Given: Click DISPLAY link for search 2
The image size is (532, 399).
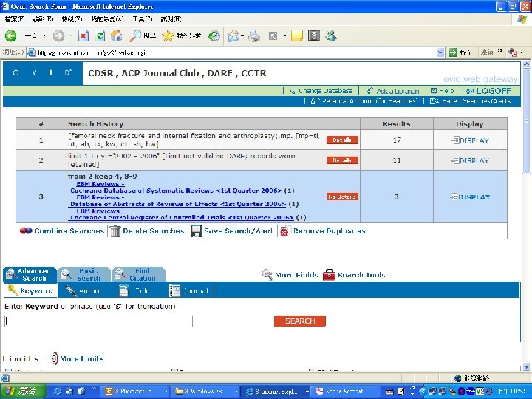Looking at the screenshot, I should pos(470,160).
